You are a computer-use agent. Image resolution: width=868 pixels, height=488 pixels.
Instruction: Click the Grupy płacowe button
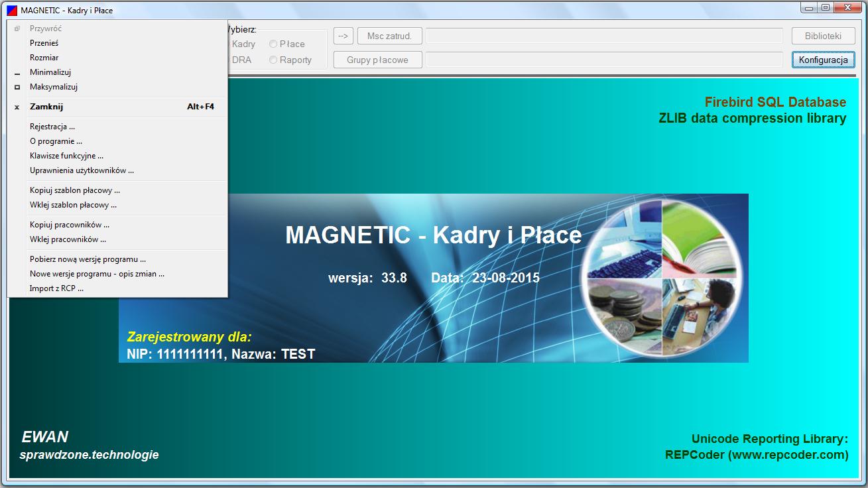click(x=378, y=60)
